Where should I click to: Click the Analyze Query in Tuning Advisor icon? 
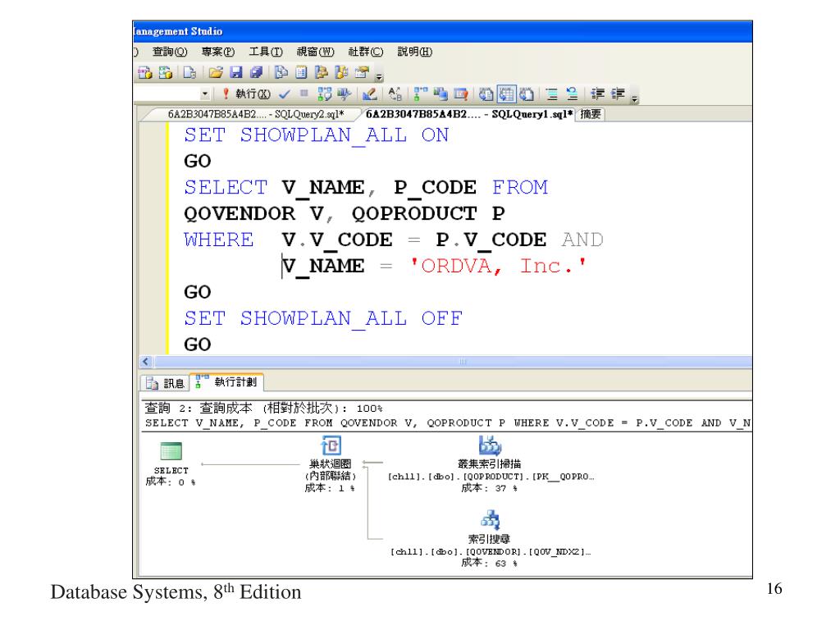[x=345, y=94]
